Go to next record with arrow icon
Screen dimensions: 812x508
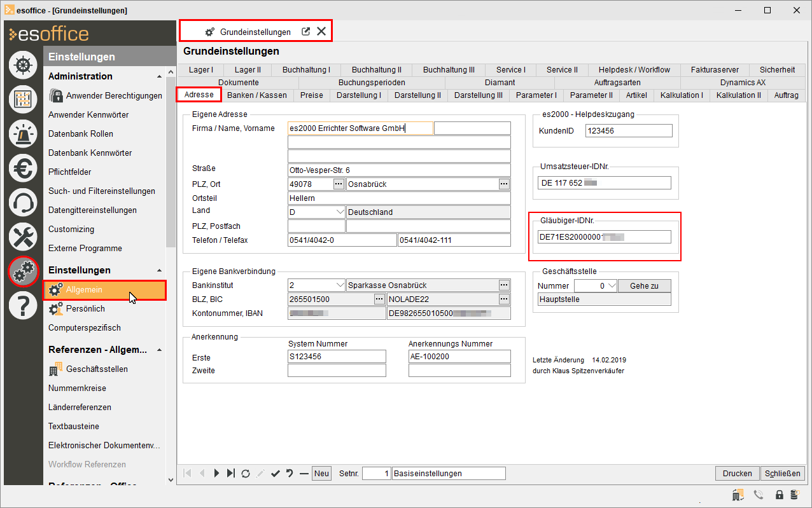pos(216,473)
